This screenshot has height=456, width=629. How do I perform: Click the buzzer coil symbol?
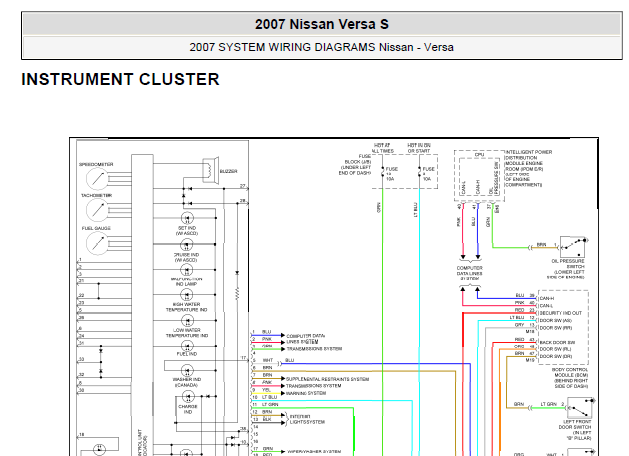[211, 170]
